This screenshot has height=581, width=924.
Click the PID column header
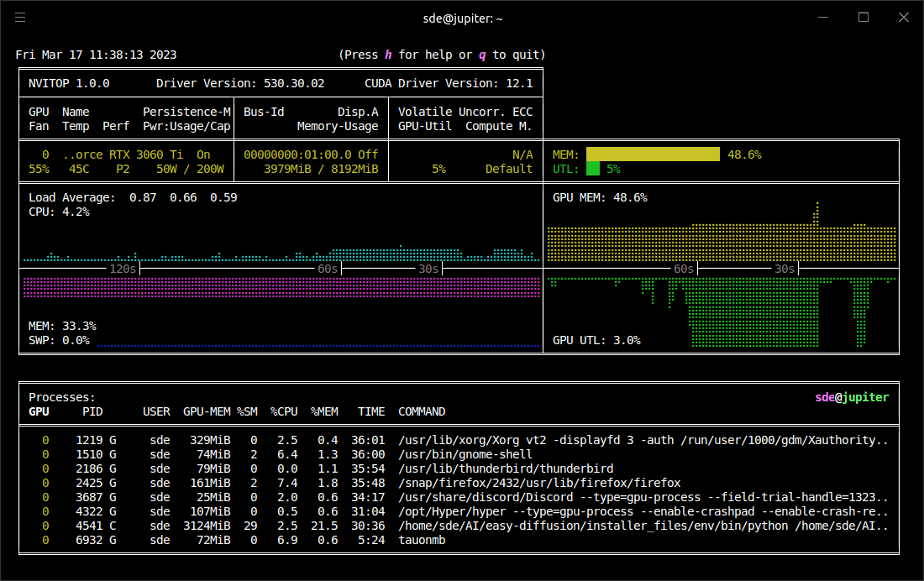[92, 412]
